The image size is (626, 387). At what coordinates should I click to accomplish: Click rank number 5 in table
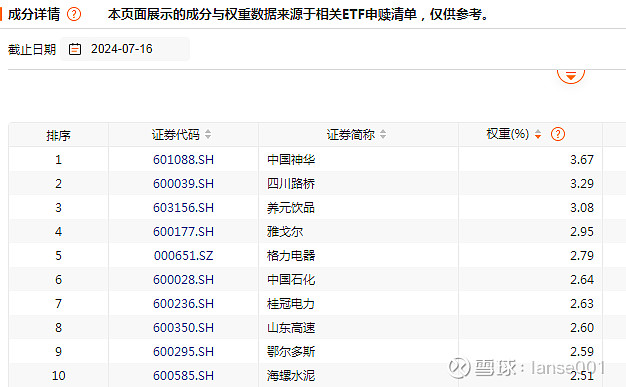pyautogui.click(x=58, y=256)
